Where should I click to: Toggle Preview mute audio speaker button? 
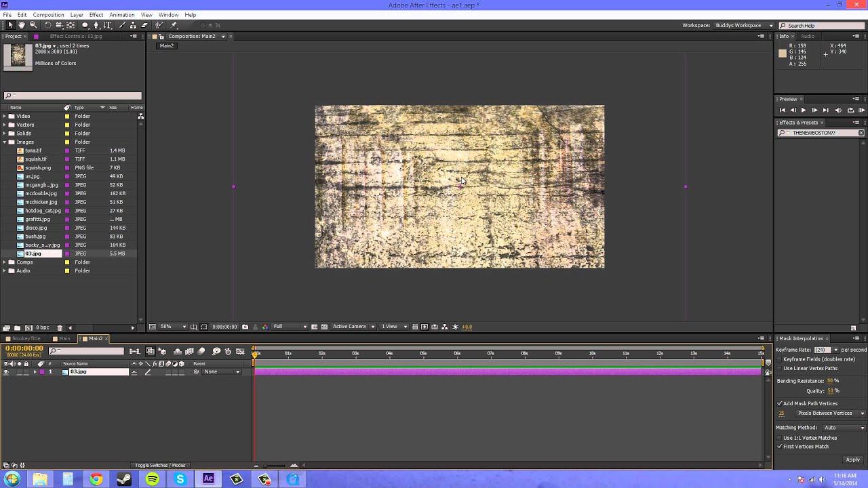[838, 110]
